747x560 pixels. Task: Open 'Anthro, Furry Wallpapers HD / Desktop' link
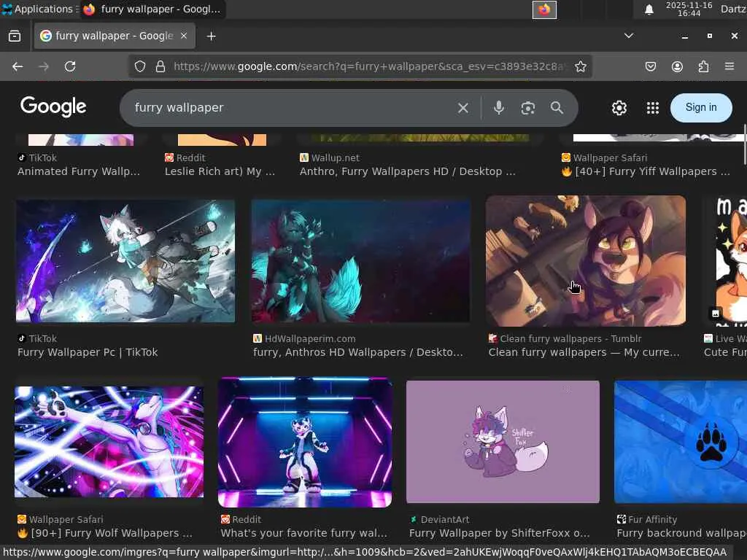(x=407, y=171)
